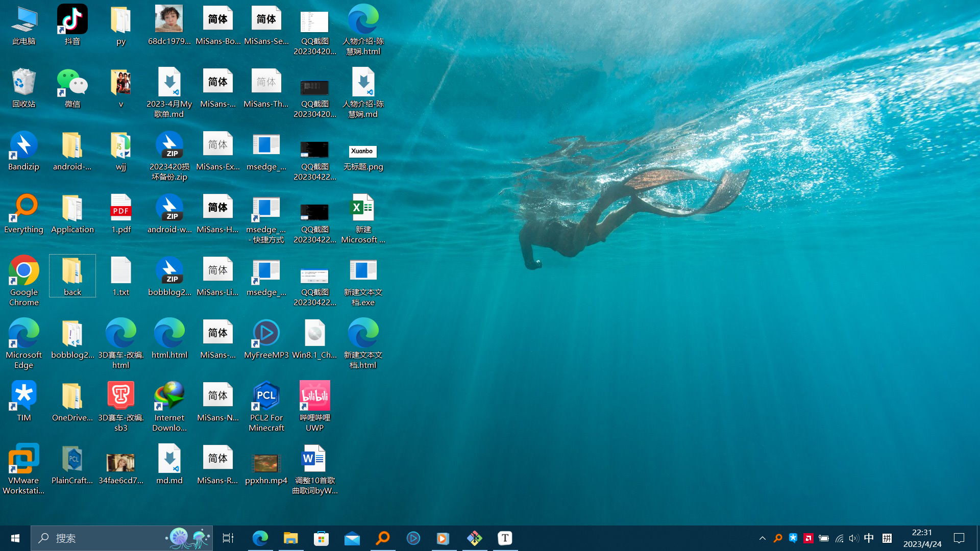Select the md.md markdown file
This screenshot has width=980, height=551.
[x=169, y=464]
